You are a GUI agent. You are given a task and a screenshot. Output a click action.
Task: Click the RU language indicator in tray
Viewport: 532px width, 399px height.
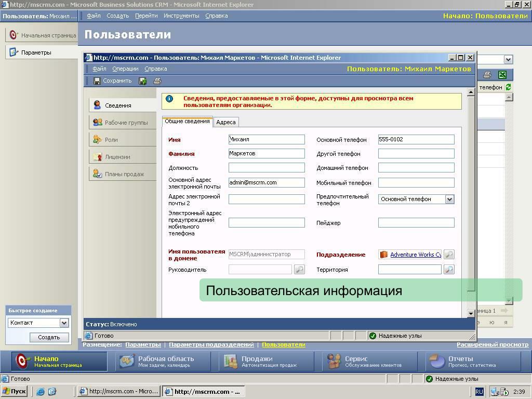[478, 392]
